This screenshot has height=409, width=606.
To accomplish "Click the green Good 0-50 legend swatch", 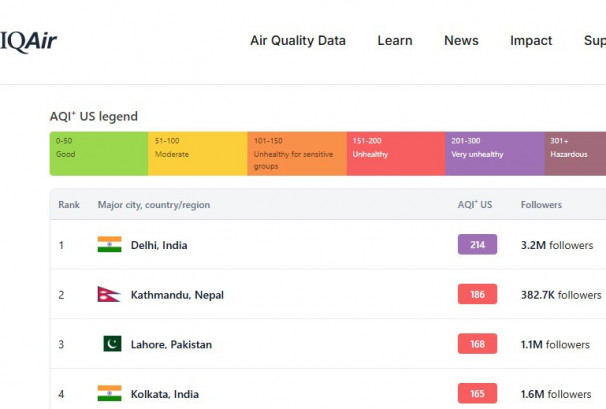I will 99,154.
